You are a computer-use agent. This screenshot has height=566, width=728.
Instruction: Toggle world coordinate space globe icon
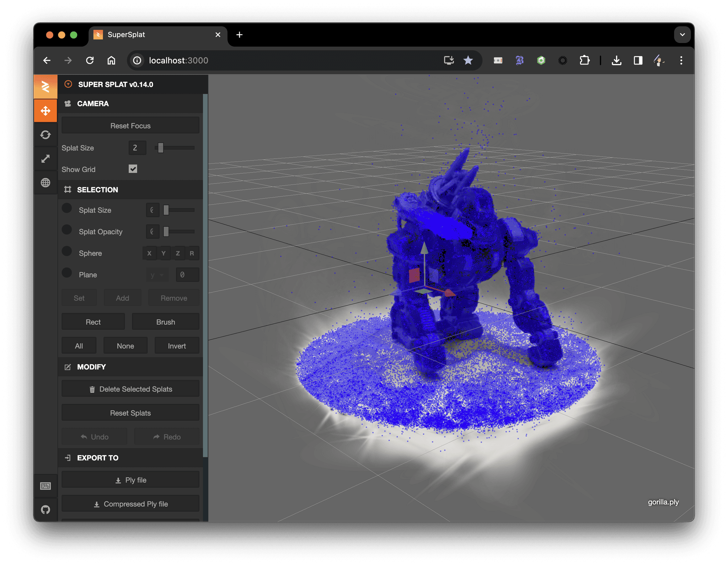(x=45, y=182)
